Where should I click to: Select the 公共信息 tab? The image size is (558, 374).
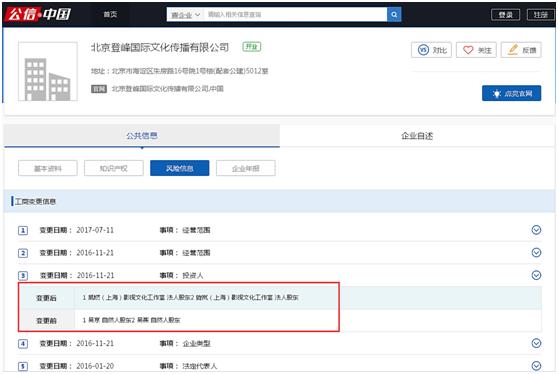pos(142,136)
